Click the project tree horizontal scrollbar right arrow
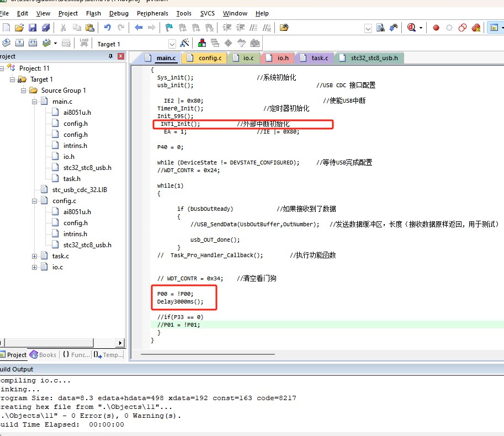The image size is (504, 436). 120,343
